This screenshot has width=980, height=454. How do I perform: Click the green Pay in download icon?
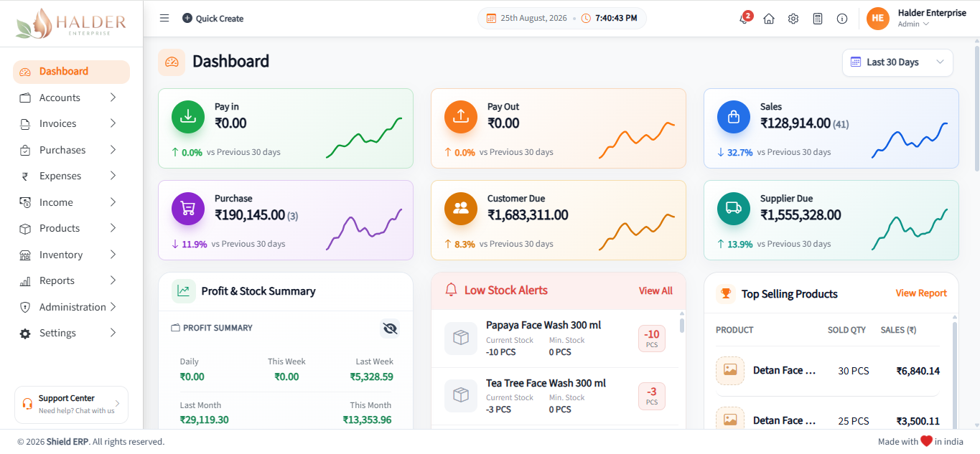(188, 117)
